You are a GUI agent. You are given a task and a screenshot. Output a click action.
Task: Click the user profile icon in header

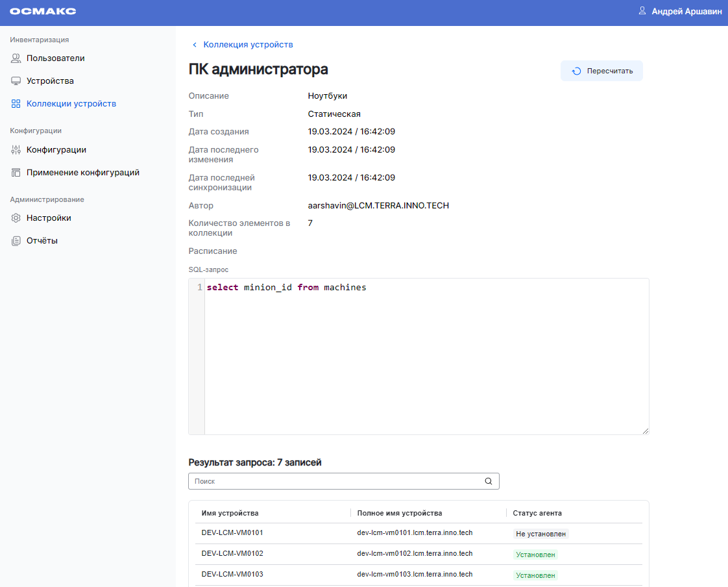[642, 11]
